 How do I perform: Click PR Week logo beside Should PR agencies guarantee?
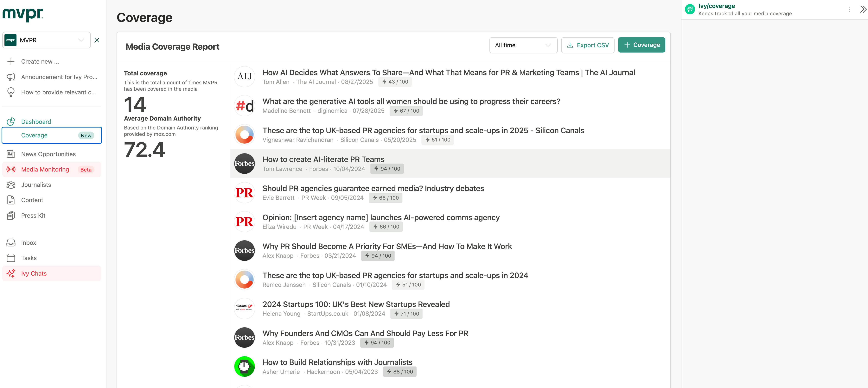tap(244, 192)
